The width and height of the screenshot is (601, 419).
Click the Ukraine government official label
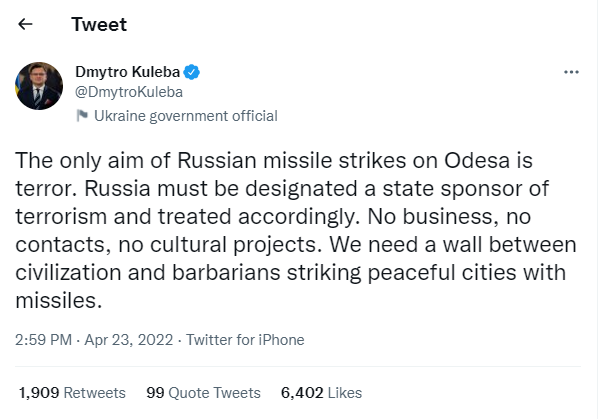(185, 116)
